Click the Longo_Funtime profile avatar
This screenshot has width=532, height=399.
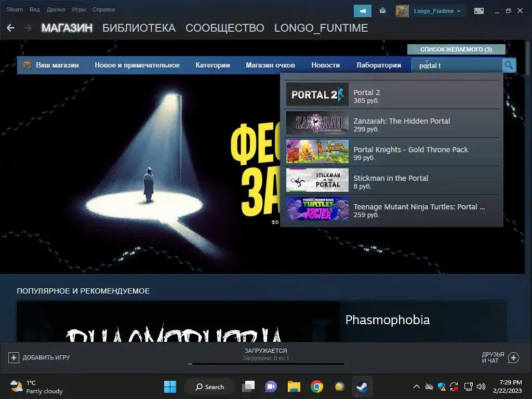[402, 11]
